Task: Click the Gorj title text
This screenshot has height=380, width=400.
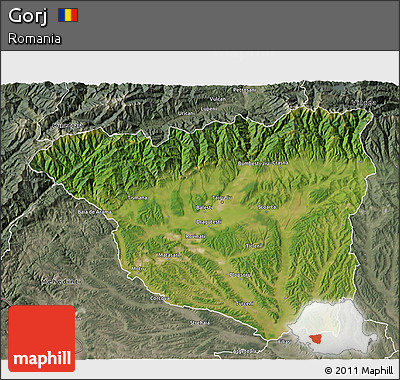Action: pos(28,16)
